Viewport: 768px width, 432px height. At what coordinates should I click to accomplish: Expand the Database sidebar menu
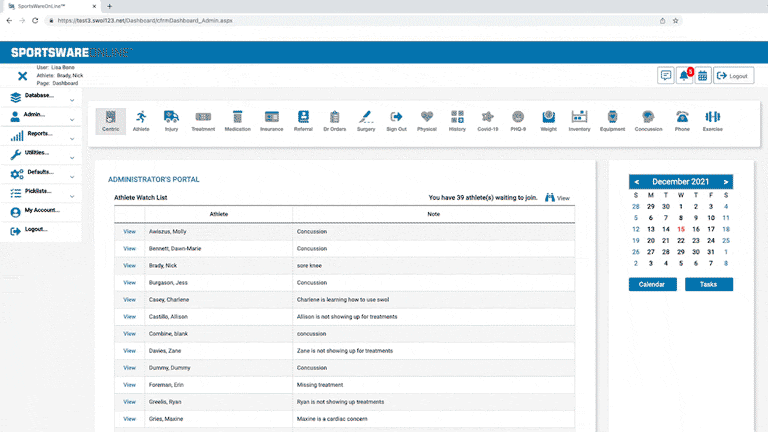coord(42,97)
